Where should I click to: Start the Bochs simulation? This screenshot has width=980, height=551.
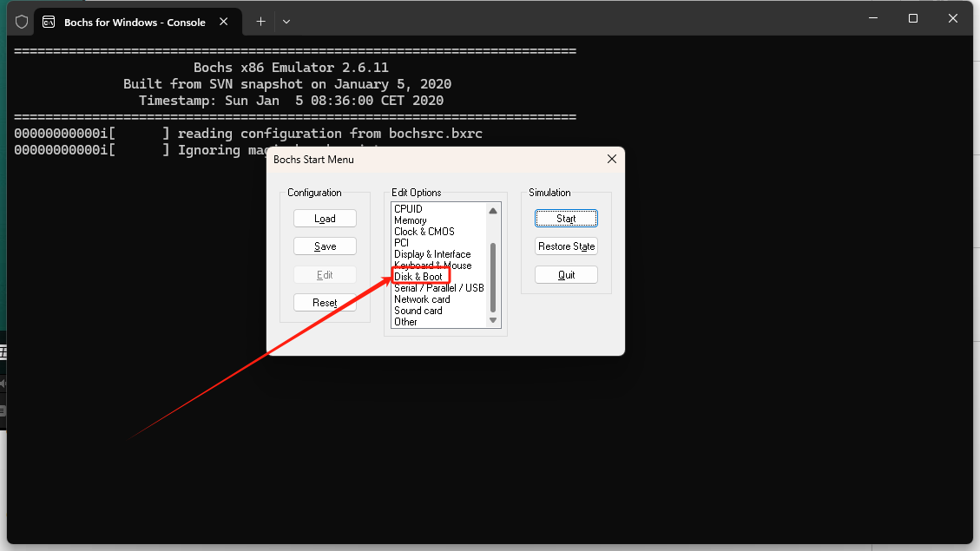coord(566,219)
